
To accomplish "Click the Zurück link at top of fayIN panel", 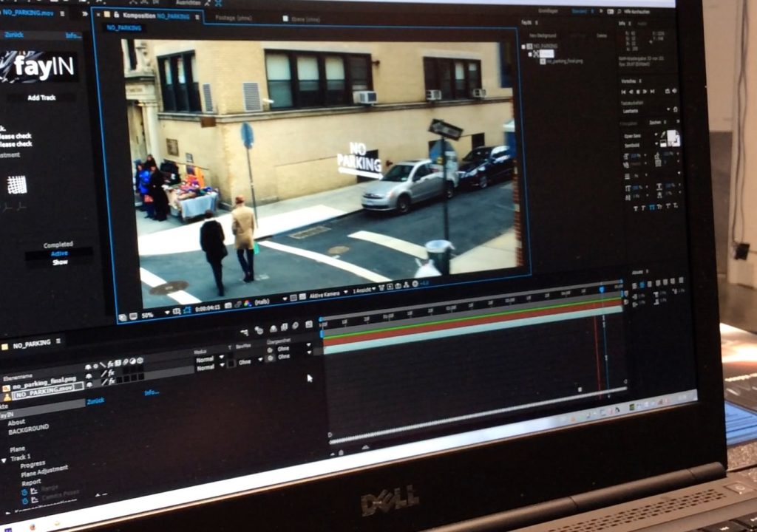I will [x=13, y=35].
